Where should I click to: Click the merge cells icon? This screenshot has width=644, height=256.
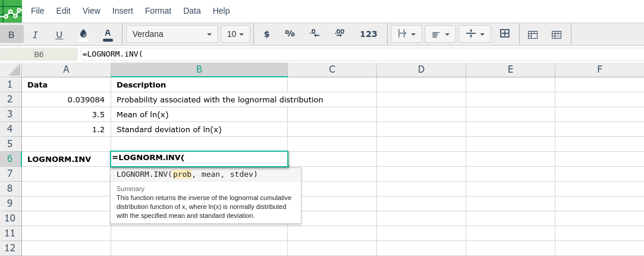(505, 34)
